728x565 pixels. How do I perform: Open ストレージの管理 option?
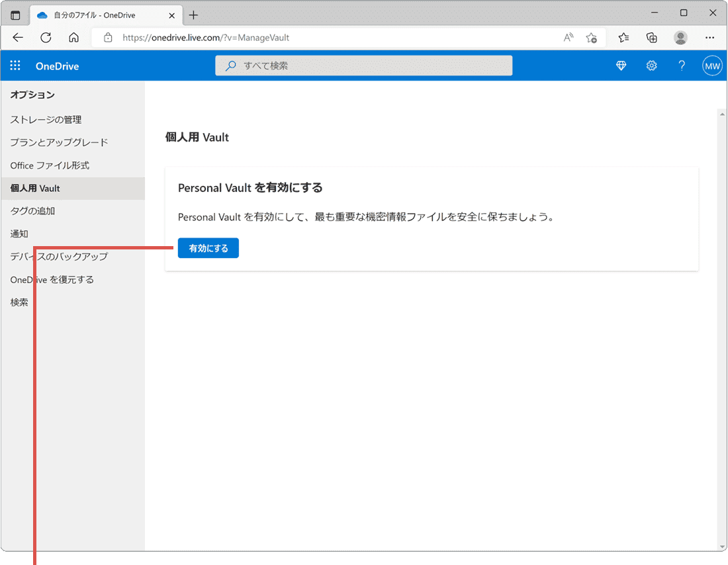73,120
